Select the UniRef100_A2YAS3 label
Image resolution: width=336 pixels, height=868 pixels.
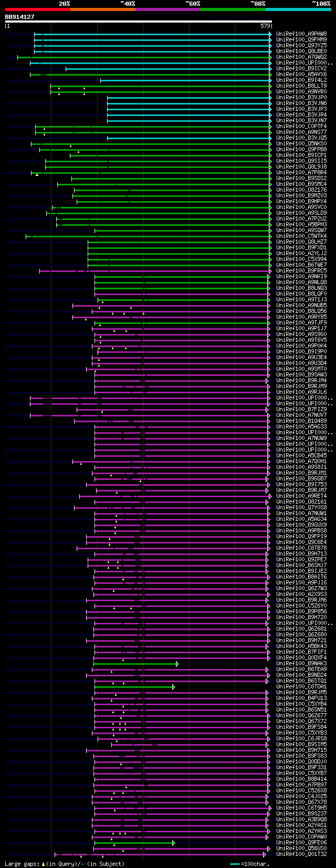pos(301,831)
